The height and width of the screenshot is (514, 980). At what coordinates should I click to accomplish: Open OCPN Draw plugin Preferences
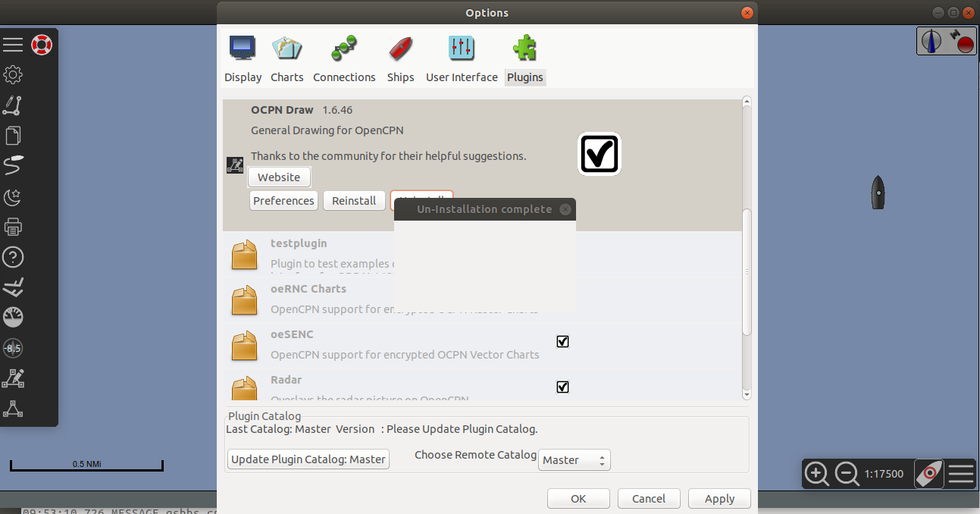[x=283, y=200]
